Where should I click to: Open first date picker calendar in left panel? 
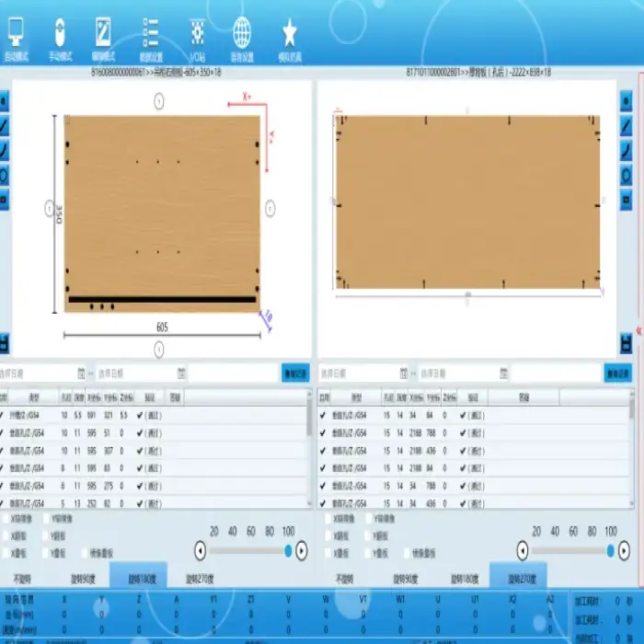pyautogui.click(x=81, y=374)
